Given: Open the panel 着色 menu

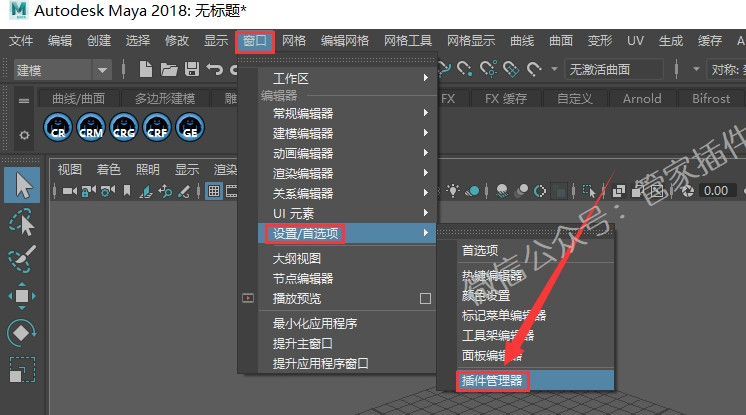Looking at the screenshot, I should 108,169.
